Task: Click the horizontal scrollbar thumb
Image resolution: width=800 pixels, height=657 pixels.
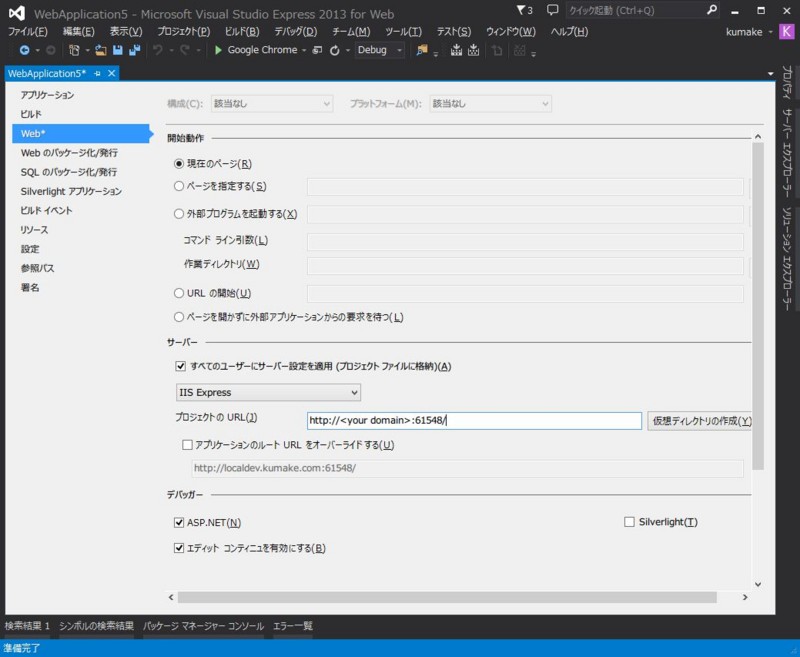Action: pyautogui.click(x=447, y=597)
